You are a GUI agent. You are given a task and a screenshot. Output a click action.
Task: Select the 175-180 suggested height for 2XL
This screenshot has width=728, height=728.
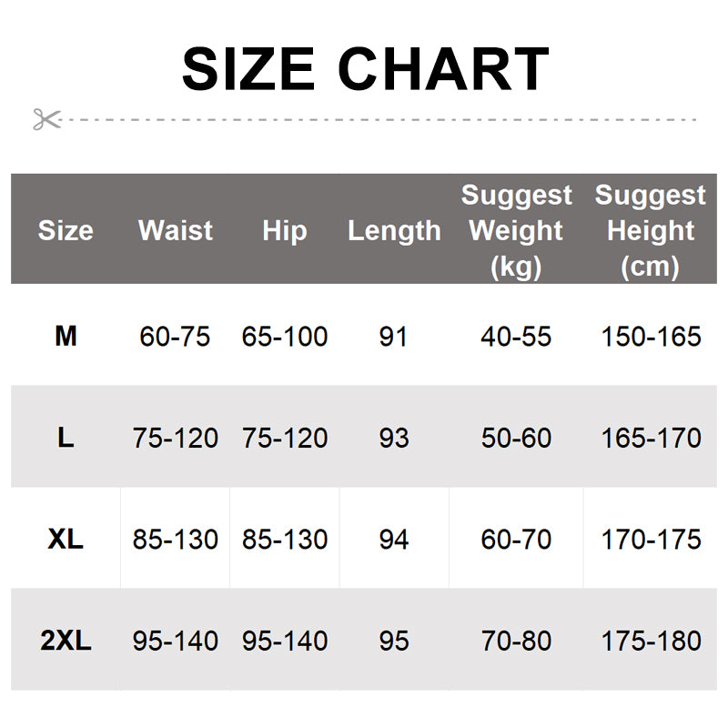pyautogui.click(x=651, y=641)
